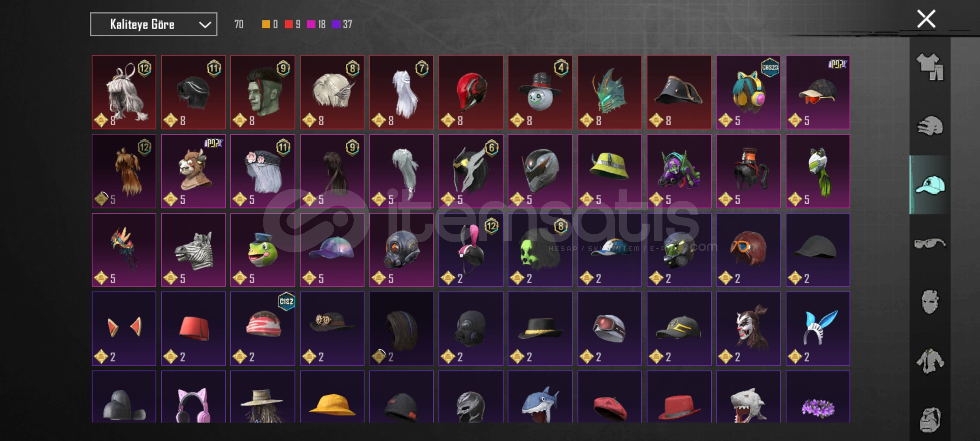Click the dropdown chevron arrow

click(x=205, y=25)
